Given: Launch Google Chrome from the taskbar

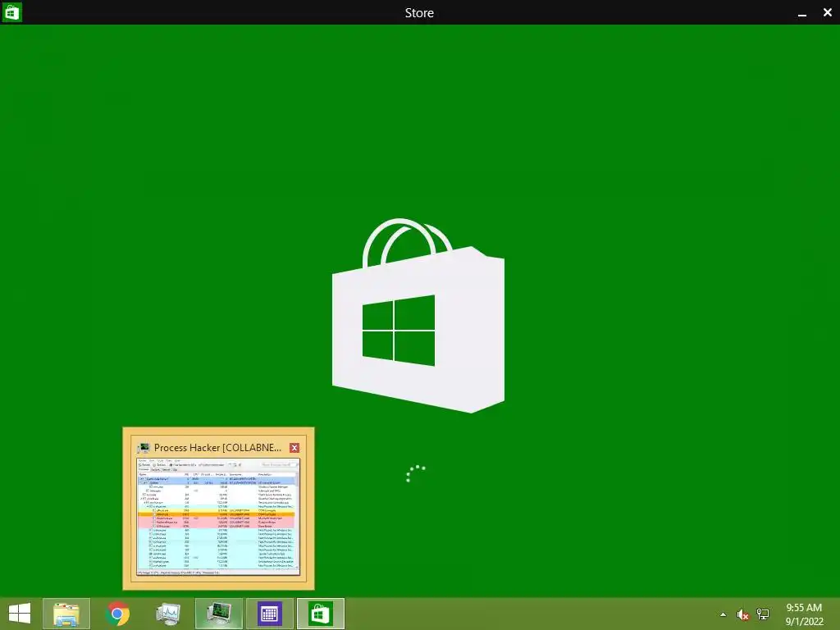Looking at the screenshot, I should [117, 614].
